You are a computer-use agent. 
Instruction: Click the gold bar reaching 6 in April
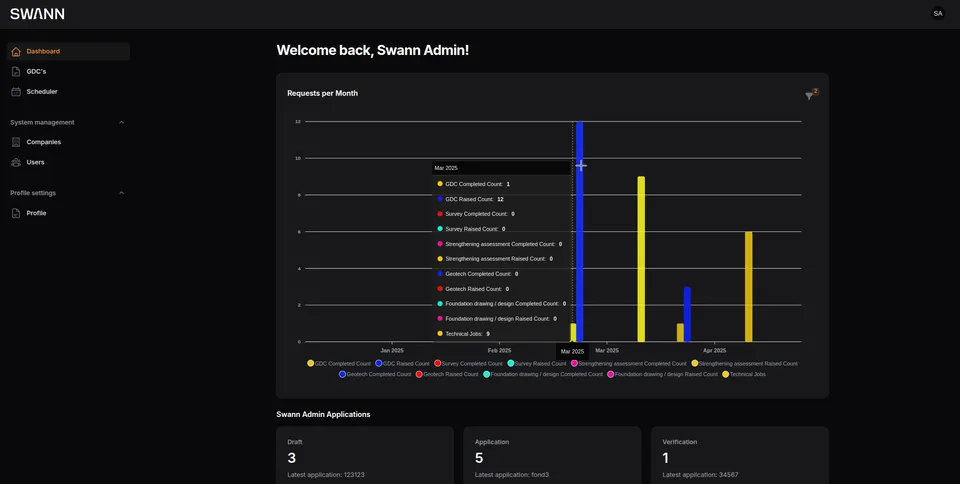pyautogui.click(x=748, y=287)
